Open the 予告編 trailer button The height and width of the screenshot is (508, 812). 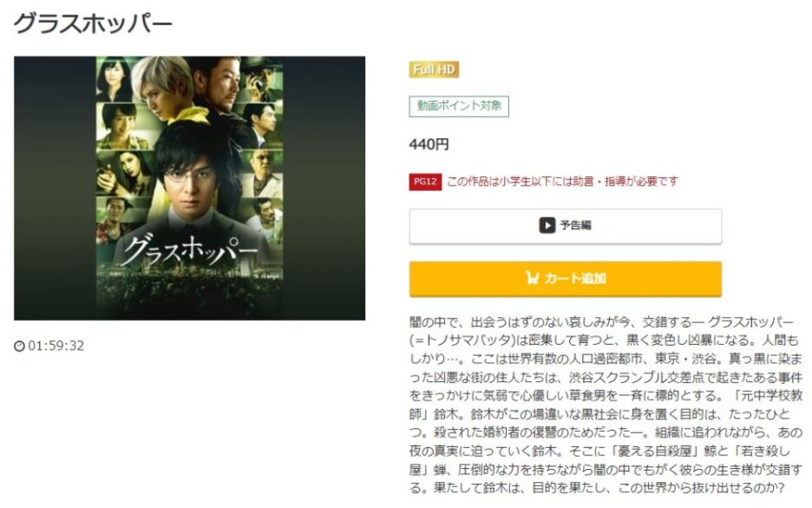pos(565,226)
